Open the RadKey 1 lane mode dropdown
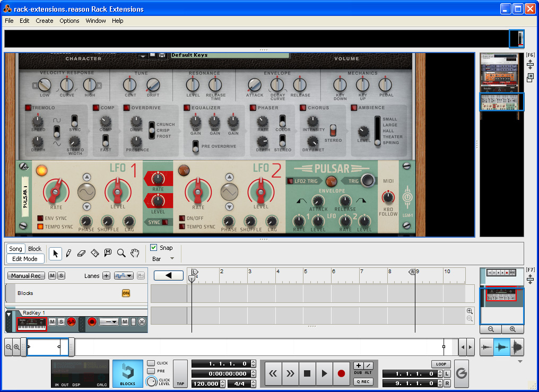Viewport: 539px width, 392px height. tap(109, 321)
